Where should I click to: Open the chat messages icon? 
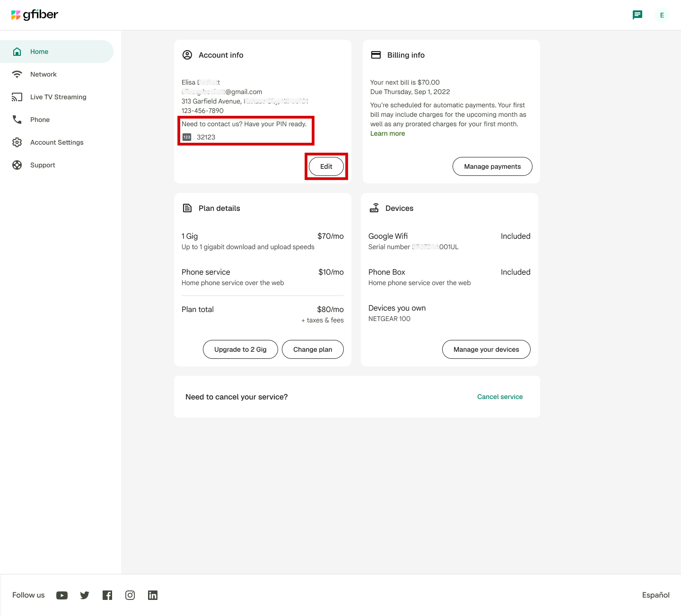[637, 15]
